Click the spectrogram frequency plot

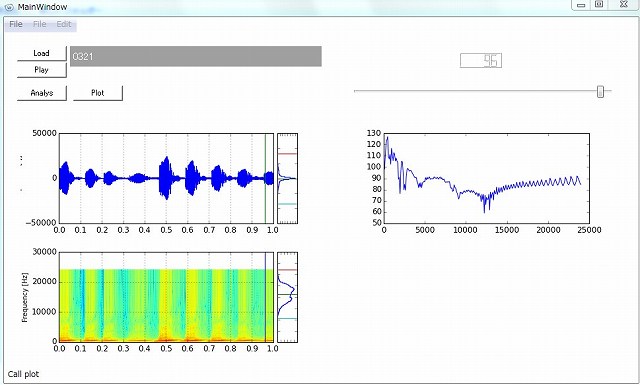(166, 297)
